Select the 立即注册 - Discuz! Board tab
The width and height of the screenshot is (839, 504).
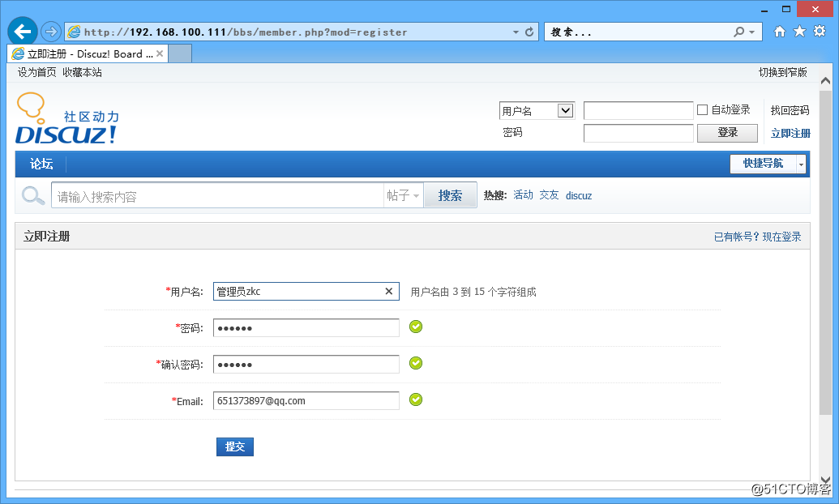pos(88,53)
